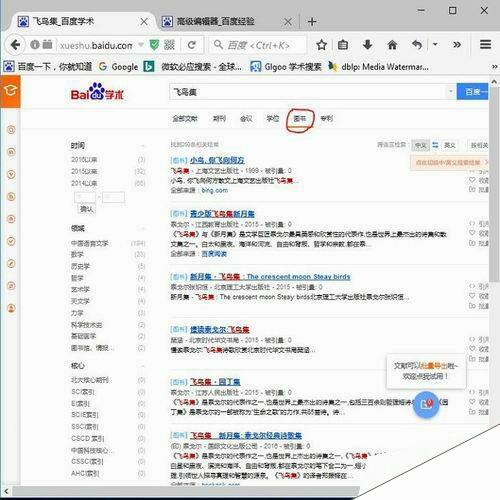Show hidden bookmarks with the » chevron

[x=494, y=67]
